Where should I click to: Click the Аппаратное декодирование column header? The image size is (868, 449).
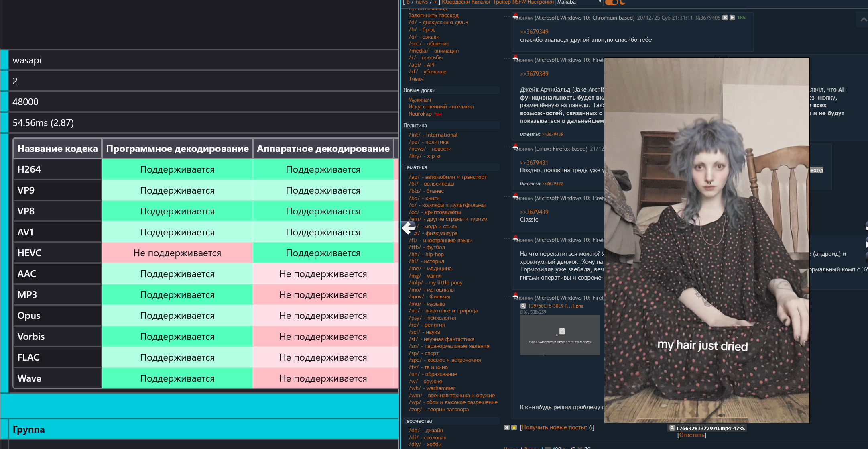323,149
